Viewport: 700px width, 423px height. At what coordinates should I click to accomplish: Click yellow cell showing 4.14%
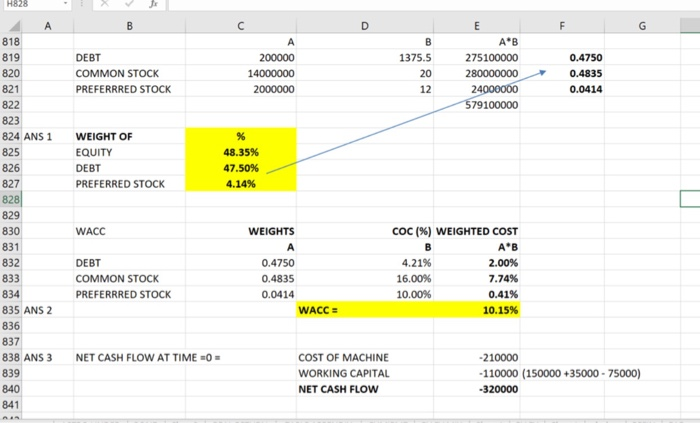pos(241,184)
